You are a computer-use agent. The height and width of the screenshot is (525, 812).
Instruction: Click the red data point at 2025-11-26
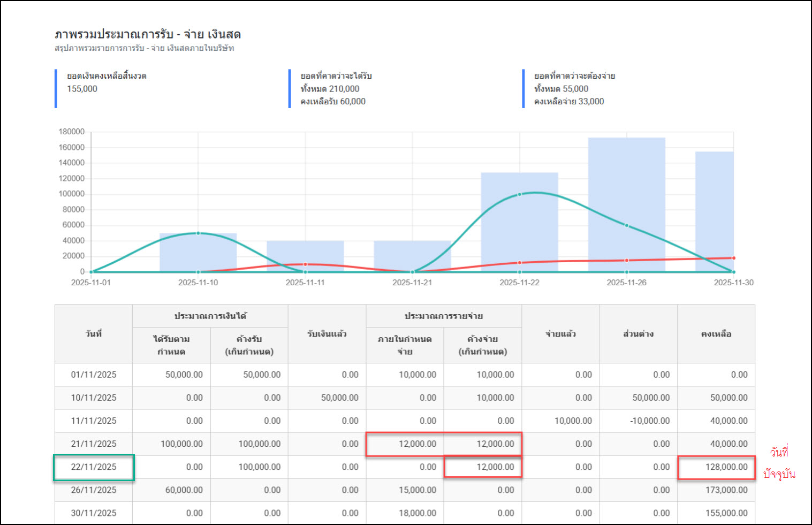[x=626, y=261]
